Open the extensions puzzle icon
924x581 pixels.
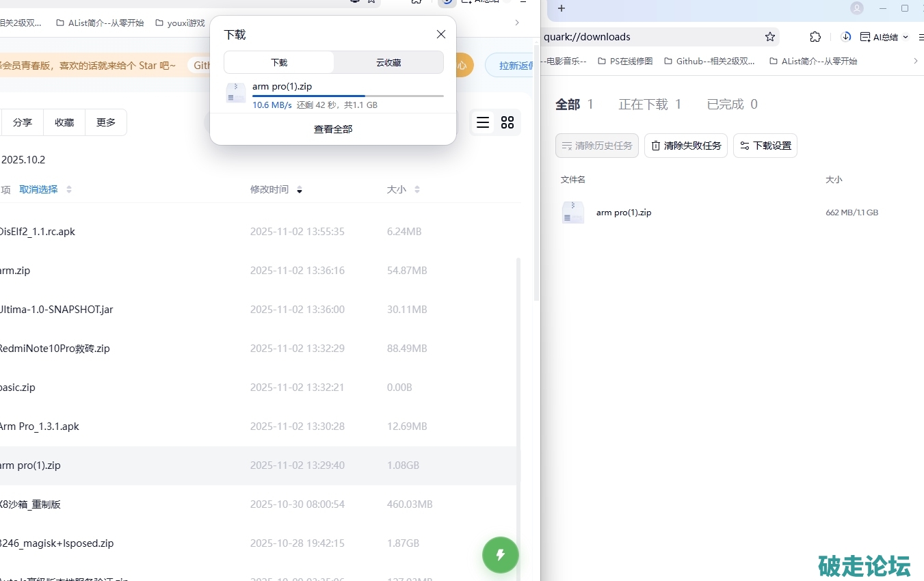pyautogui.click(x=815, y=37)
